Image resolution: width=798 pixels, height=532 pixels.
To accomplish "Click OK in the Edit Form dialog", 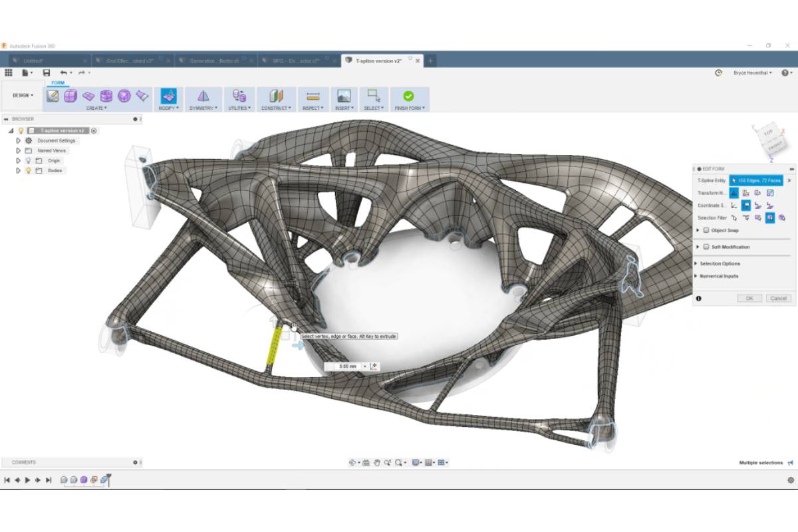I will pos(750,298).
